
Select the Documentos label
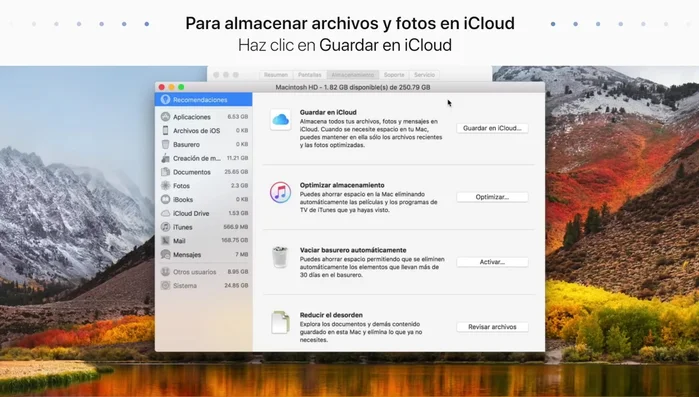(192, 172)
